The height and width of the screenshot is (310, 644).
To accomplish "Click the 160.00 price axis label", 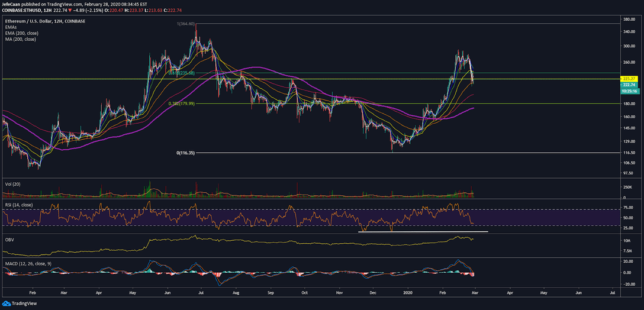I will click(x=630, y=117).
